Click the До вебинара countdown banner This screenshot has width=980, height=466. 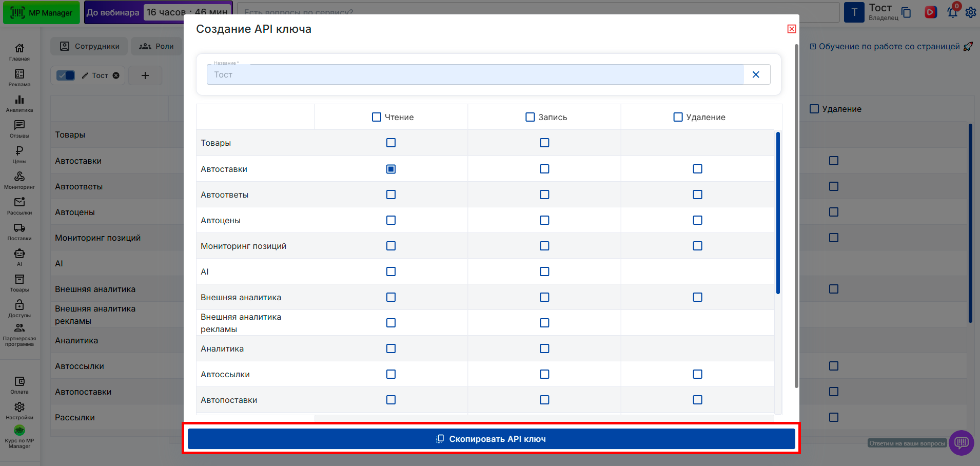[x=159, y=12]
